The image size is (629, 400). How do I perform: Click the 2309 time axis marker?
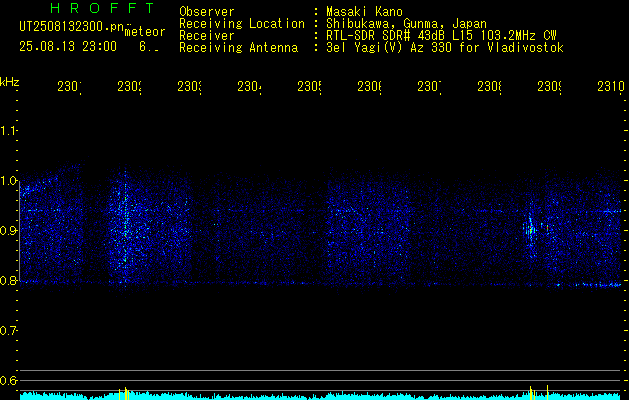pyautogui.click(x=549, y=87)
